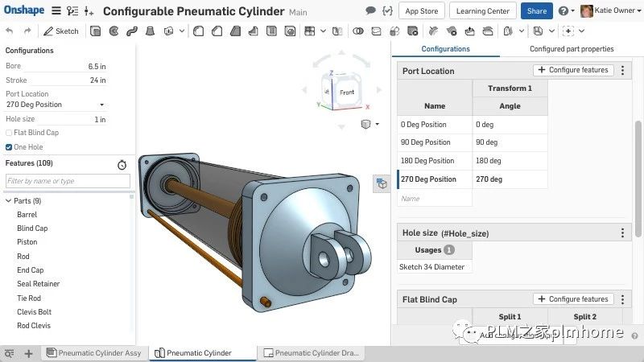Open the comments speech bubble
The height and width of the screenshot is (362, 644).
(370, 10)
